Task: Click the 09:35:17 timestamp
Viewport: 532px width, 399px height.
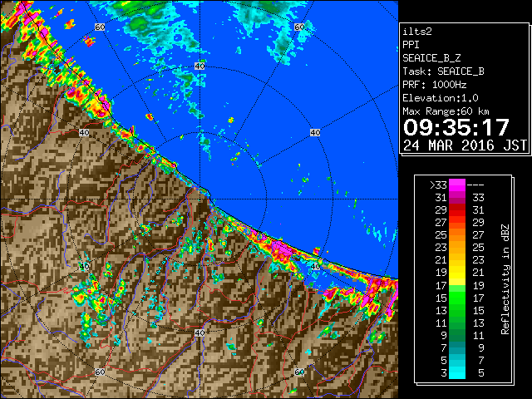Action: (x=456, y=127)
